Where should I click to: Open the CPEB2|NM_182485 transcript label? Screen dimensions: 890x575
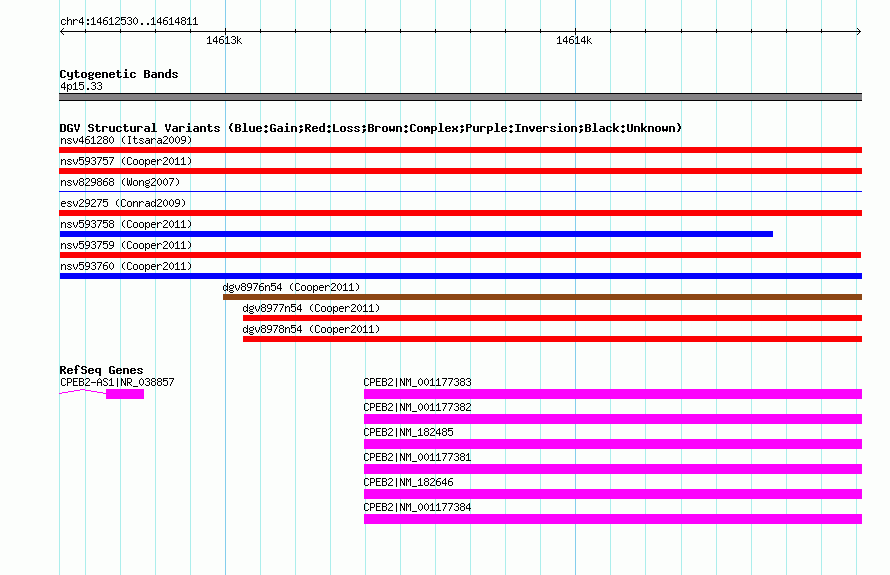coord(408,433)
